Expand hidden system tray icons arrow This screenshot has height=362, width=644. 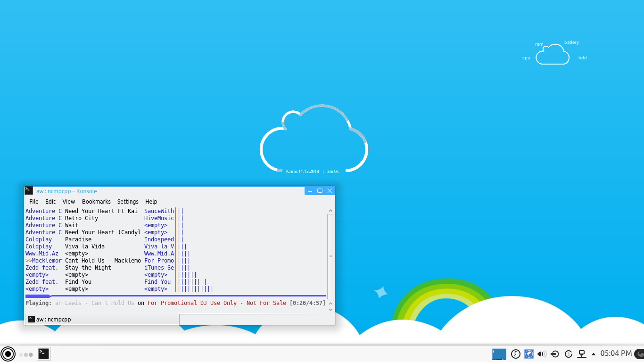(x=594, y=354)
